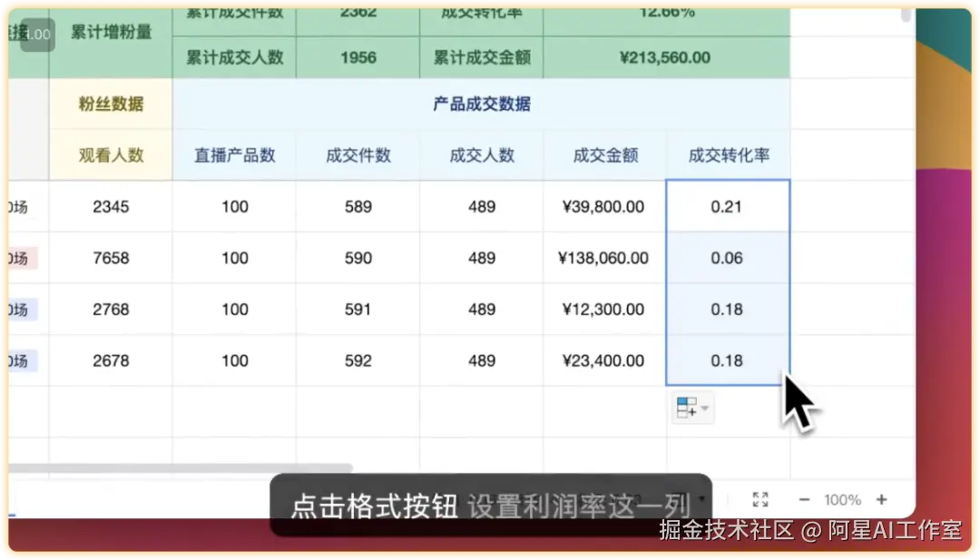Click the 产品成交数据 merged header cell
The image size is (980, 560).
(482, 103)
